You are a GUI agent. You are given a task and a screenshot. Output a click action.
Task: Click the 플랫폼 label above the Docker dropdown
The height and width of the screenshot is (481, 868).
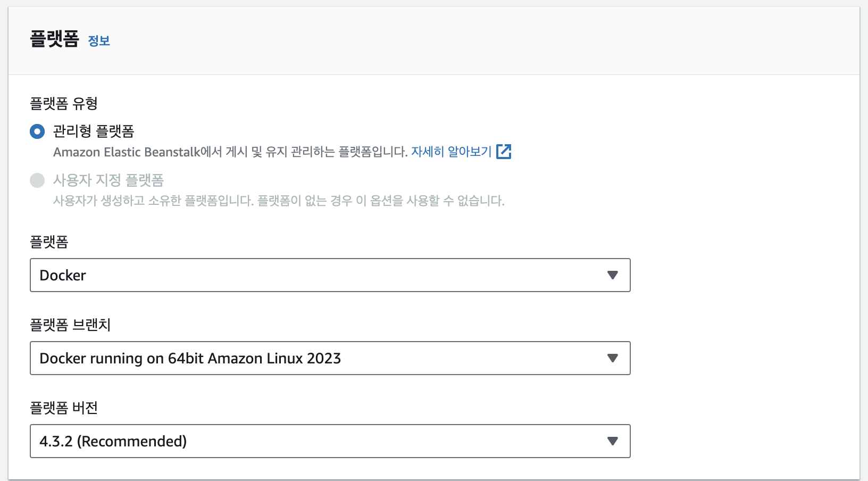[x=49, y=242]
